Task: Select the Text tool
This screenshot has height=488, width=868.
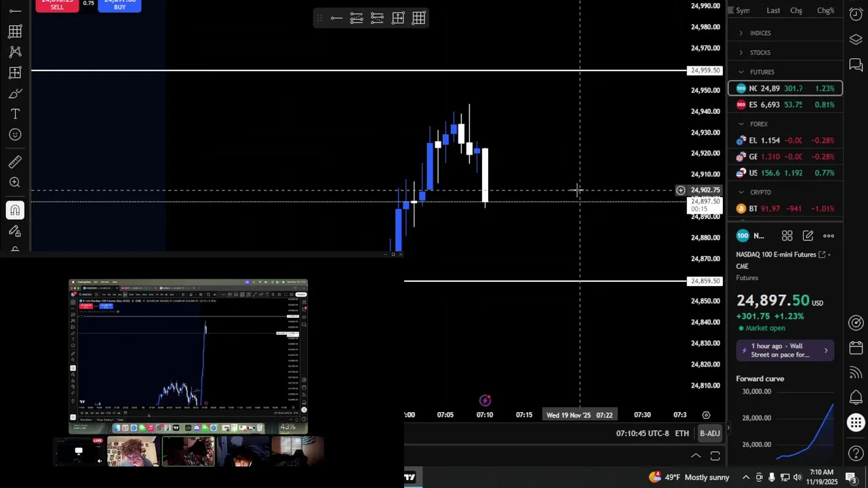Action: [15, 114]
